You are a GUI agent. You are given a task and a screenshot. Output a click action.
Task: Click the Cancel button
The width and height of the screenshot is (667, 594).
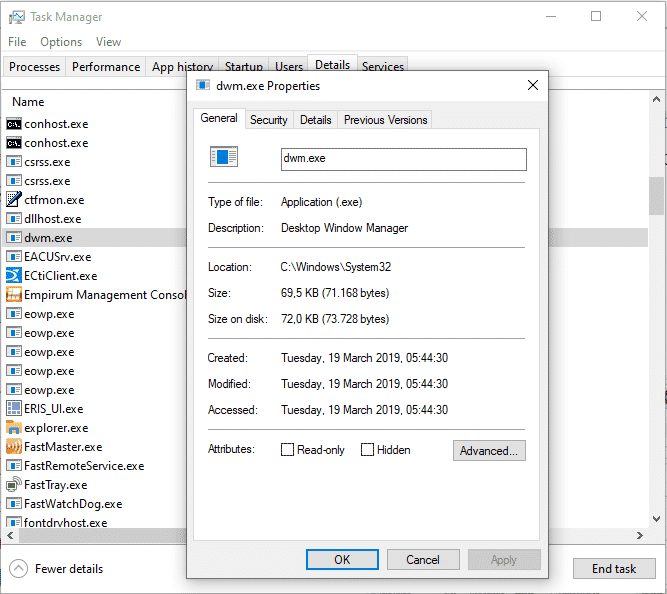coord(423,559)
